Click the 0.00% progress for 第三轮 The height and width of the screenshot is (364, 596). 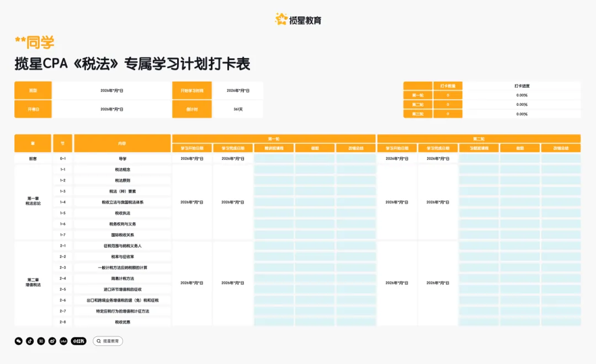[x=522, y=114]
